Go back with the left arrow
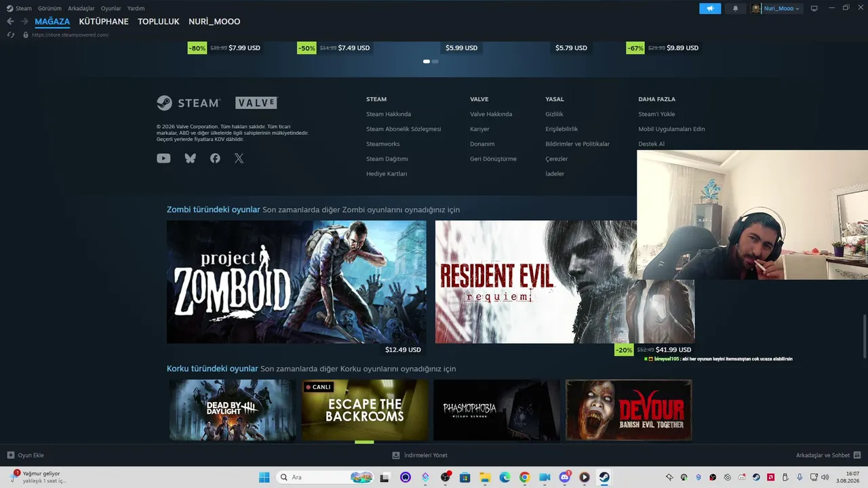Image resolution: width=868 pixels, height=488 pixels. pyautogui.click(x=10, y=22)
